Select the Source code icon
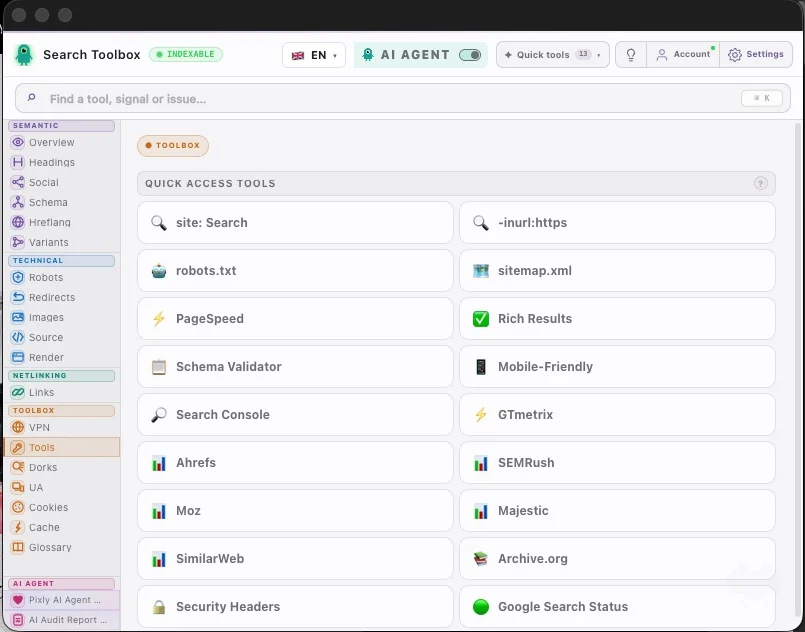805x632 pixels. [x=18, y=337]
